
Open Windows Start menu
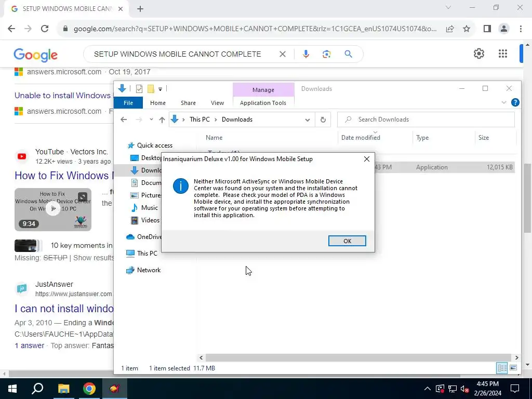tap(12, 389)
